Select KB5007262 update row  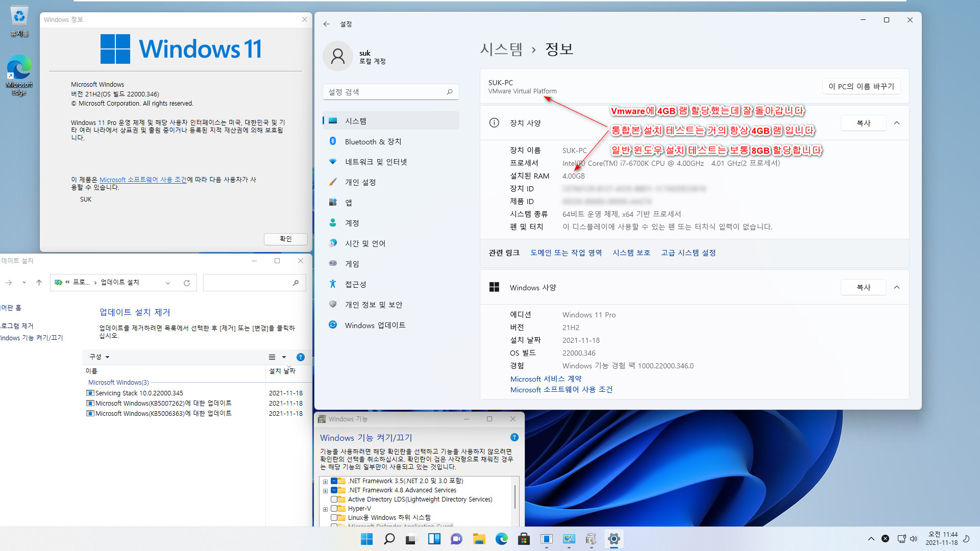(x=194, y=403)
